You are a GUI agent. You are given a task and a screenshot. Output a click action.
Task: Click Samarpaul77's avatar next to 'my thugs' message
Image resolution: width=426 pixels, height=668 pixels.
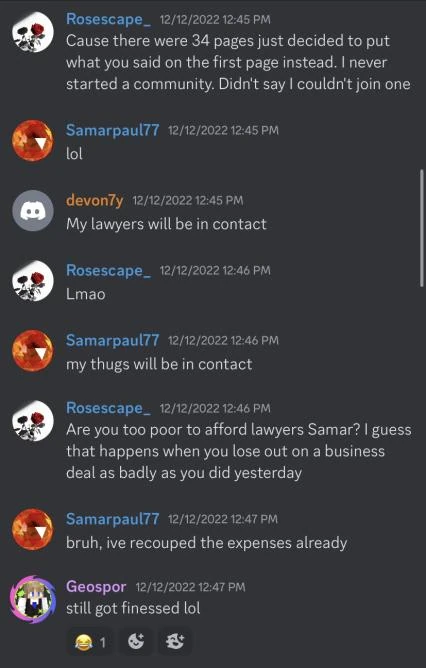coord(33,351)
